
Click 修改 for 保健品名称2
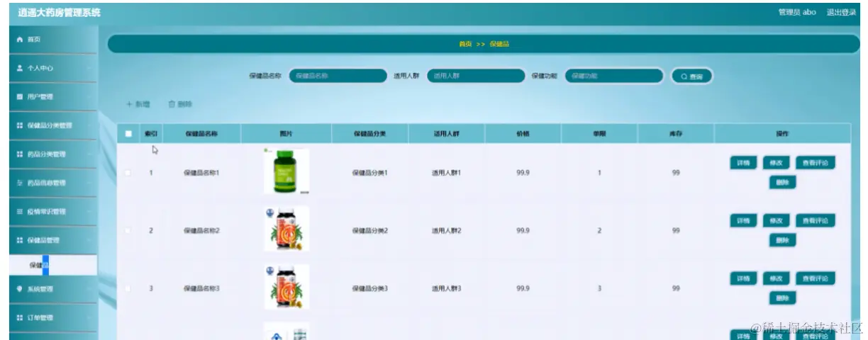776,221
